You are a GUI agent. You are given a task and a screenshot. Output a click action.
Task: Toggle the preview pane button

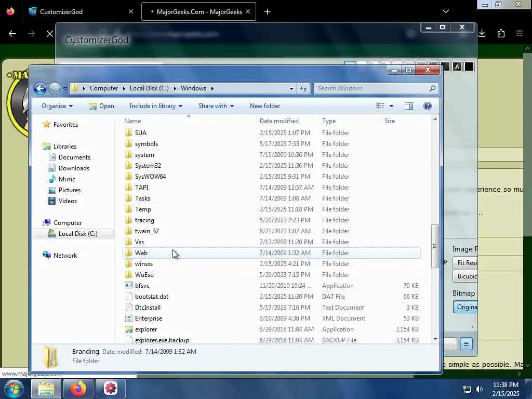click(x=409, y=106)
